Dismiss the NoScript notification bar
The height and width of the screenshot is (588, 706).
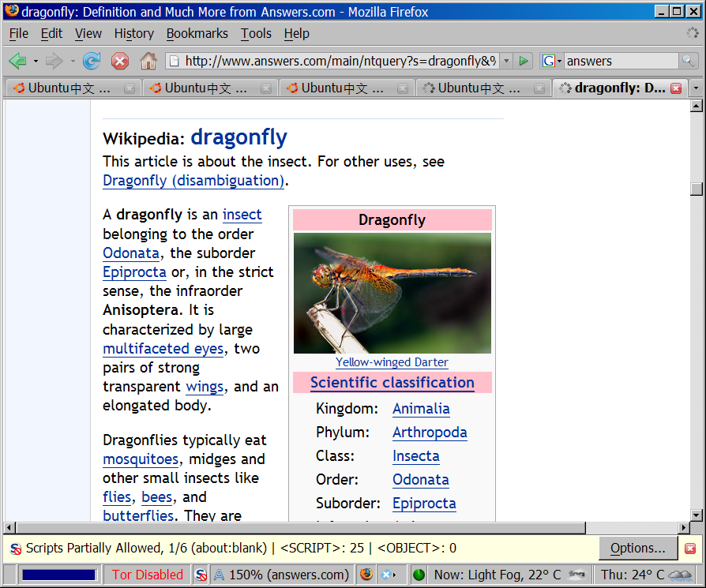(x=690, y=549)
